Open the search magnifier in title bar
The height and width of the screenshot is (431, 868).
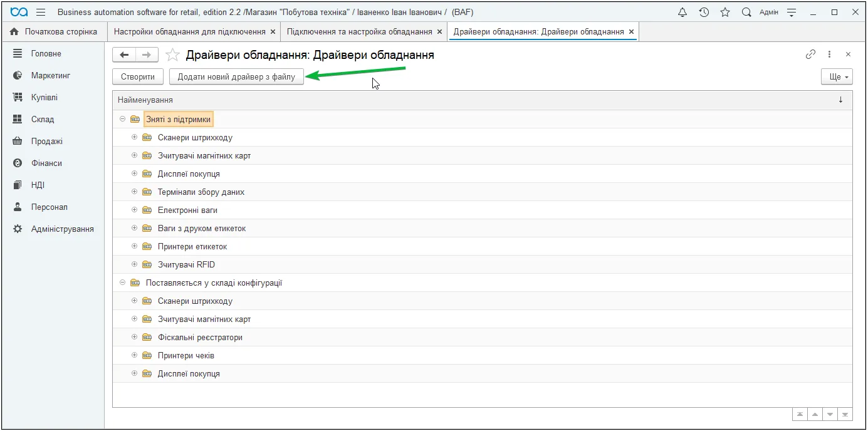[x=746, y=12]
